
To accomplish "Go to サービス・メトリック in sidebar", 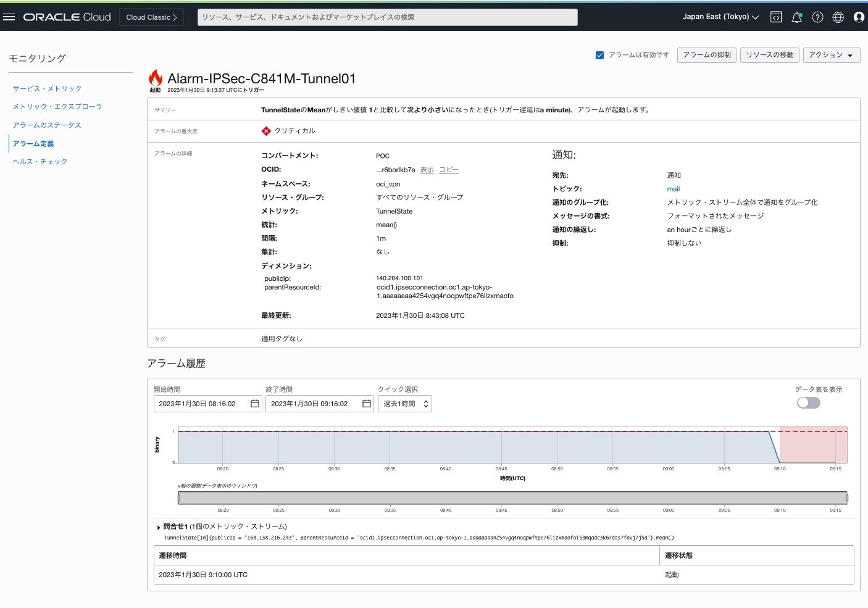I will tap(47, 89).
